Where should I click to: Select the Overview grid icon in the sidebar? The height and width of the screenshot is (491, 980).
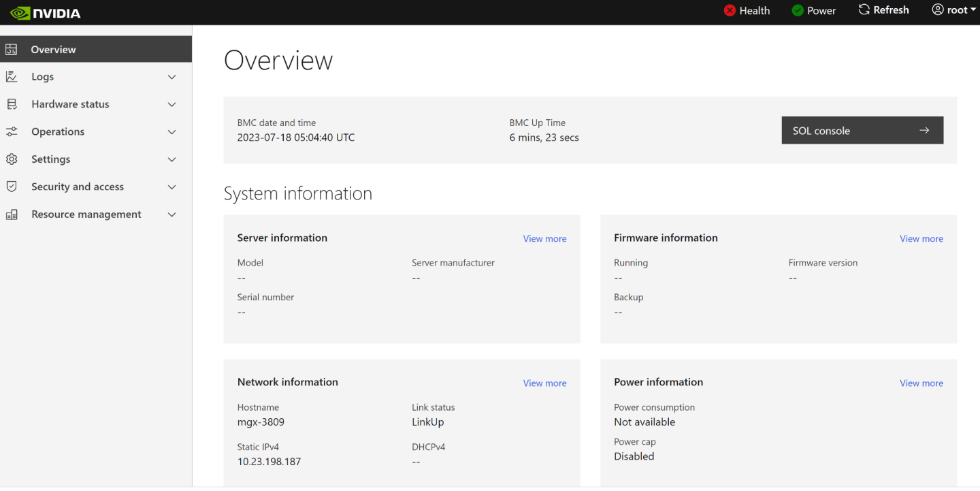(11, 49)
